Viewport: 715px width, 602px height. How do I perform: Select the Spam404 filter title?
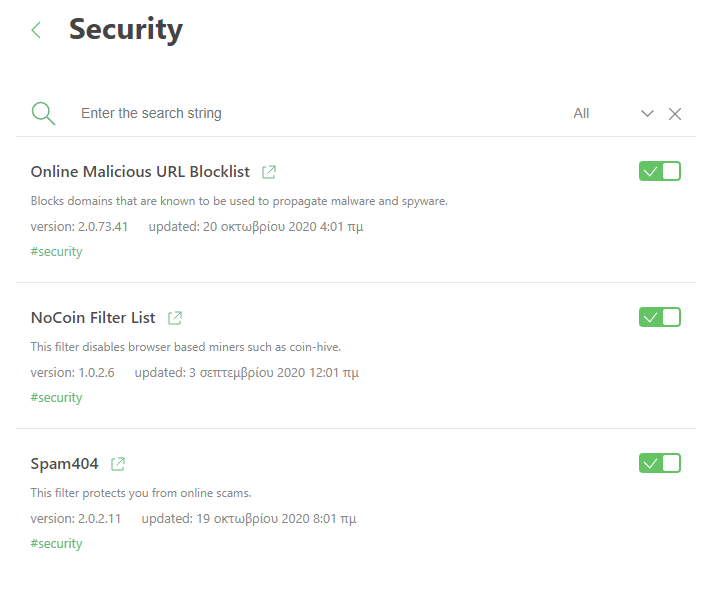[64, 464]
